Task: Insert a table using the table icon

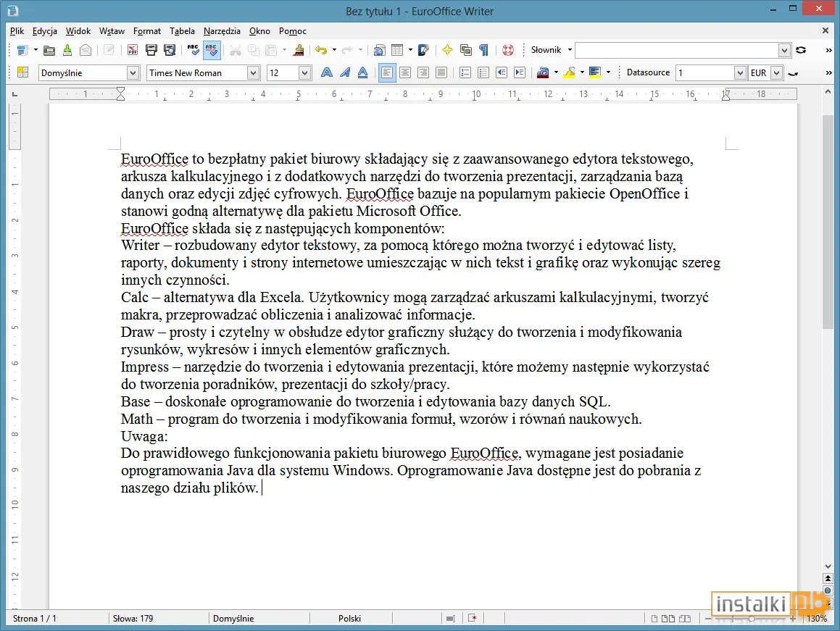Action: [x=397, y=50]
